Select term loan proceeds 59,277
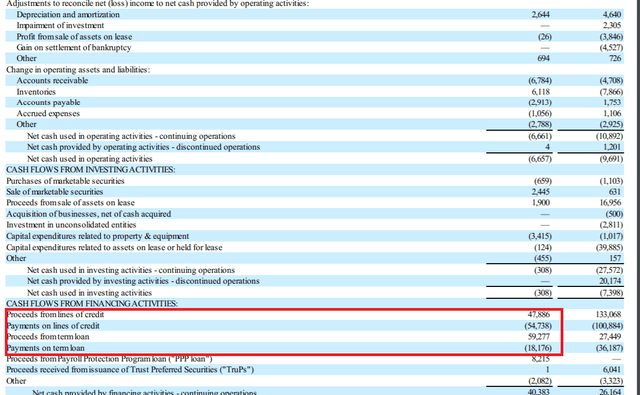The width and height of the screenshot is (640, 395). [539, 337]
